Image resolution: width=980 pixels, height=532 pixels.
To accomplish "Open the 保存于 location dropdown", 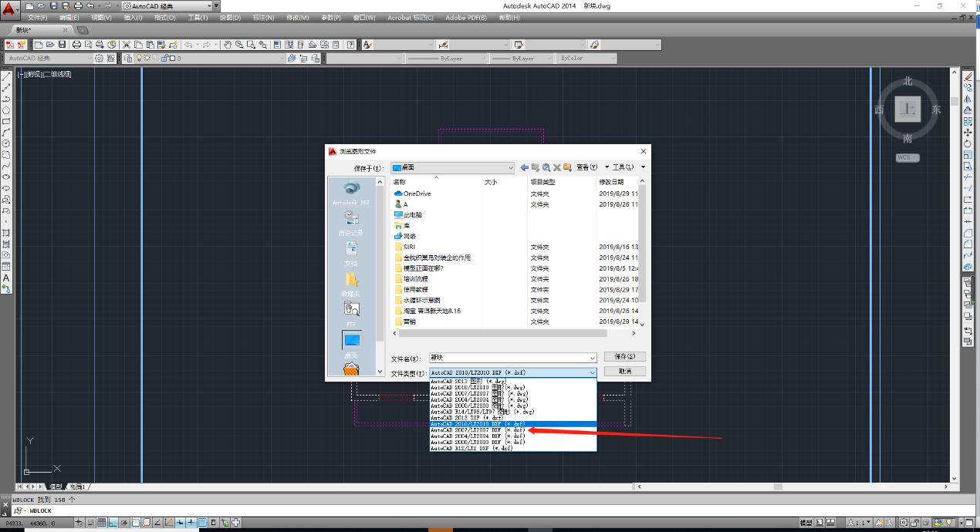I will click(452, 167).
